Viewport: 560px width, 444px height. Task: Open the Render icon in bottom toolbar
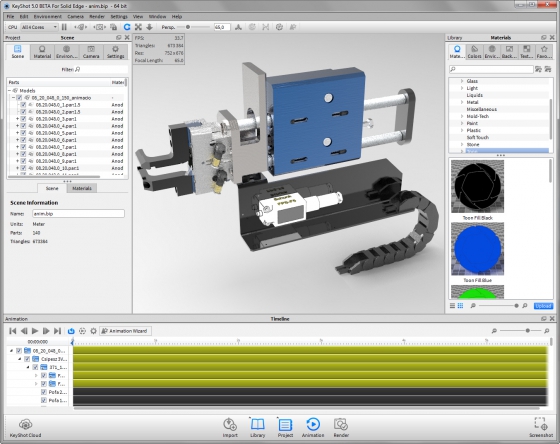tap(341, 428)
